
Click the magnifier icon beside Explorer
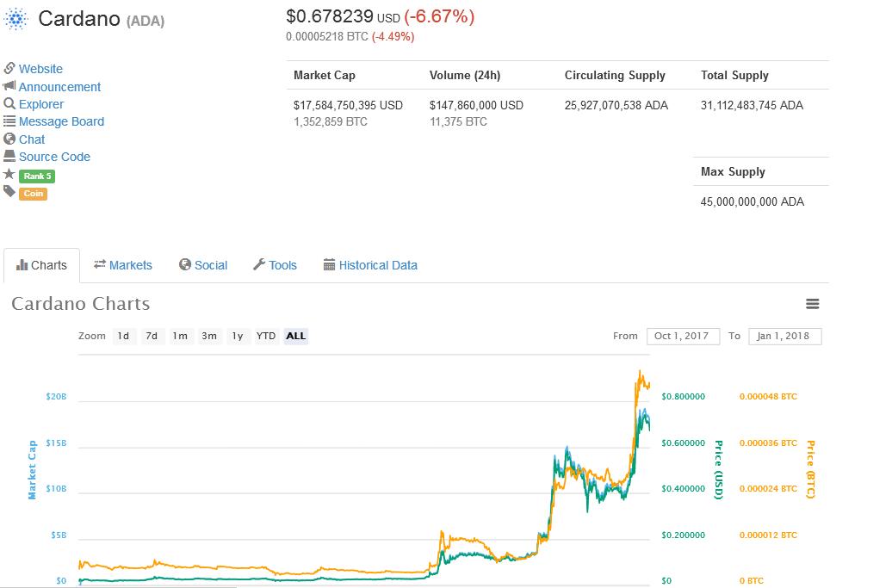tap(9, 103)
